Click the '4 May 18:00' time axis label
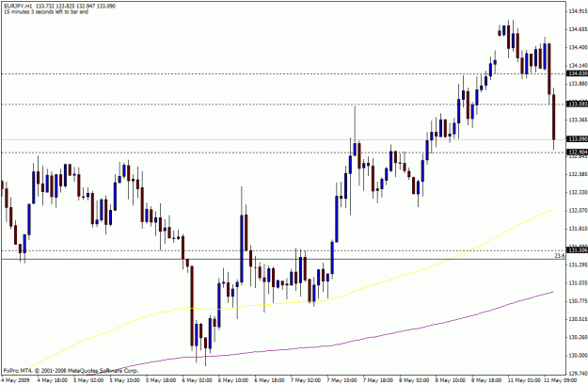The image size is (588, 385). tap(53, 380)
